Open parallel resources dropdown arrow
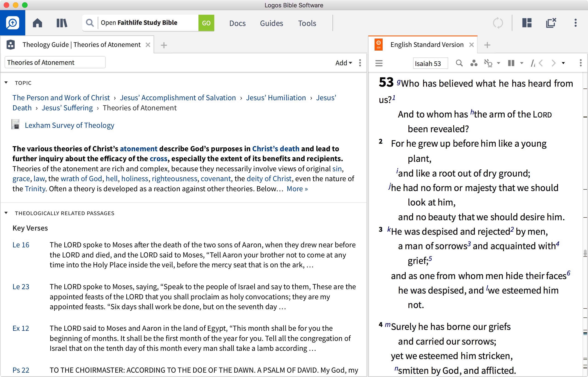Image resolution: width=588 pixels, height=377 pixels. (x=521, y=63)
